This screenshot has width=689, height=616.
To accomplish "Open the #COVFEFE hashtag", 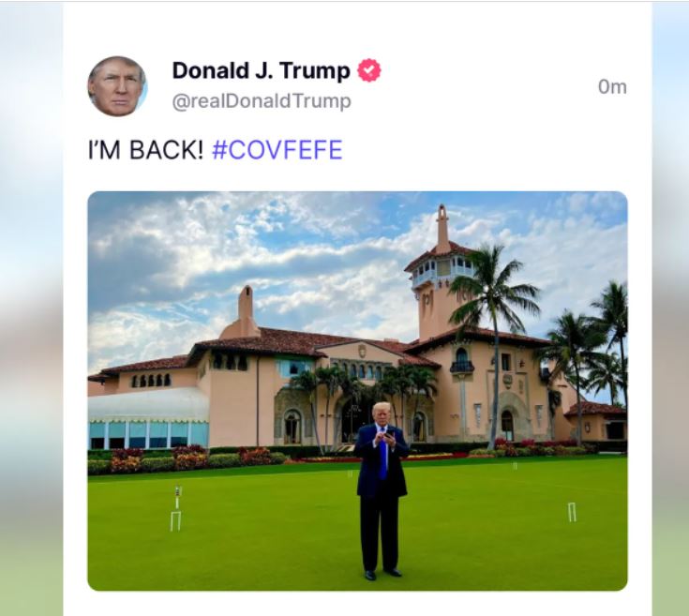I will [277, 151].
